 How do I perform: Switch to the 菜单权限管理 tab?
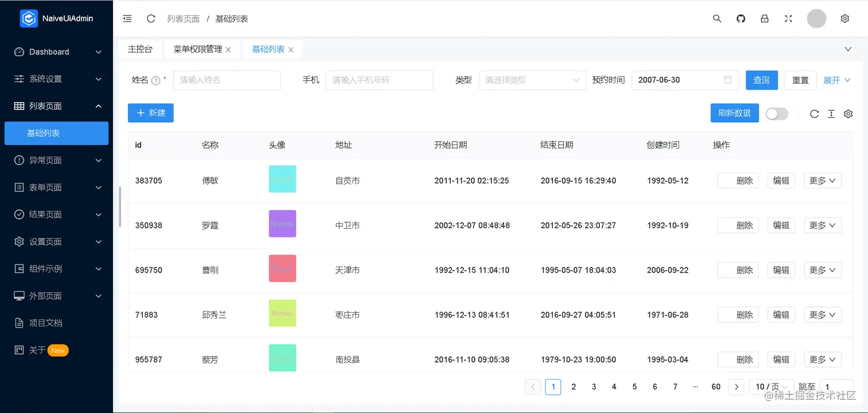click(x=198, y=49)
